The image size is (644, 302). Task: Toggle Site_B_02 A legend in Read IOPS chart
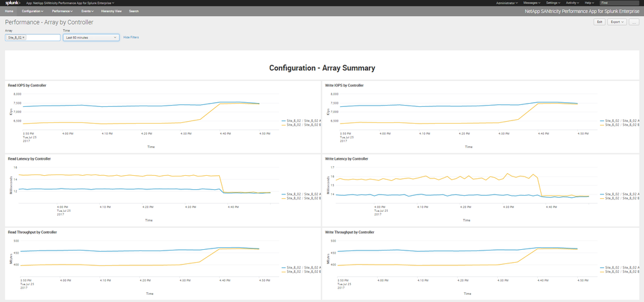click(x=298, y=120)
